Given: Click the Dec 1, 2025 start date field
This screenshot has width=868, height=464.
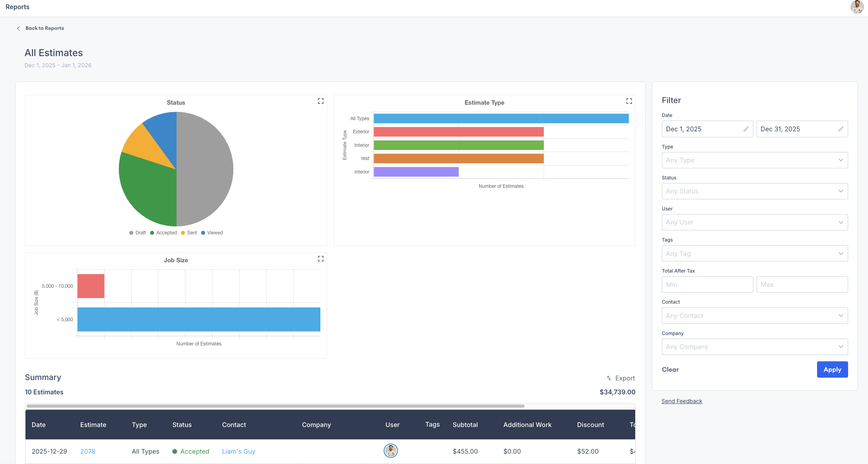Looking at the screenshot, I should tap(707, 129).
